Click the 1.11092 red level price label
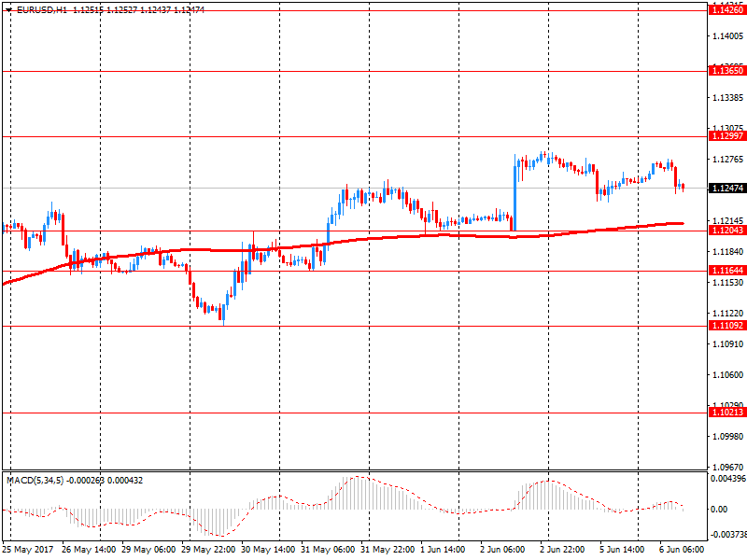Screen dimensions: 747x560 point(727,326)
